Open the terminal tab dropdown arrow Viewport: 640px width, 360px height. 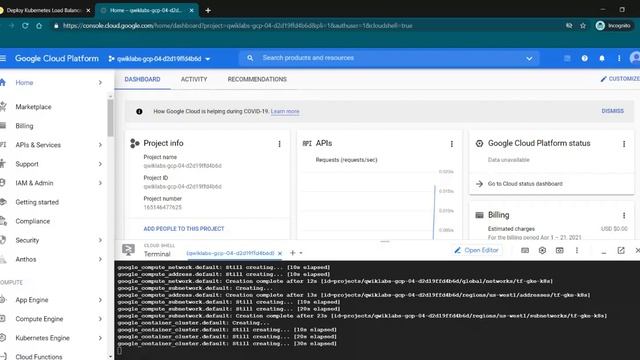pyautogui.click(x=301, y=253)
